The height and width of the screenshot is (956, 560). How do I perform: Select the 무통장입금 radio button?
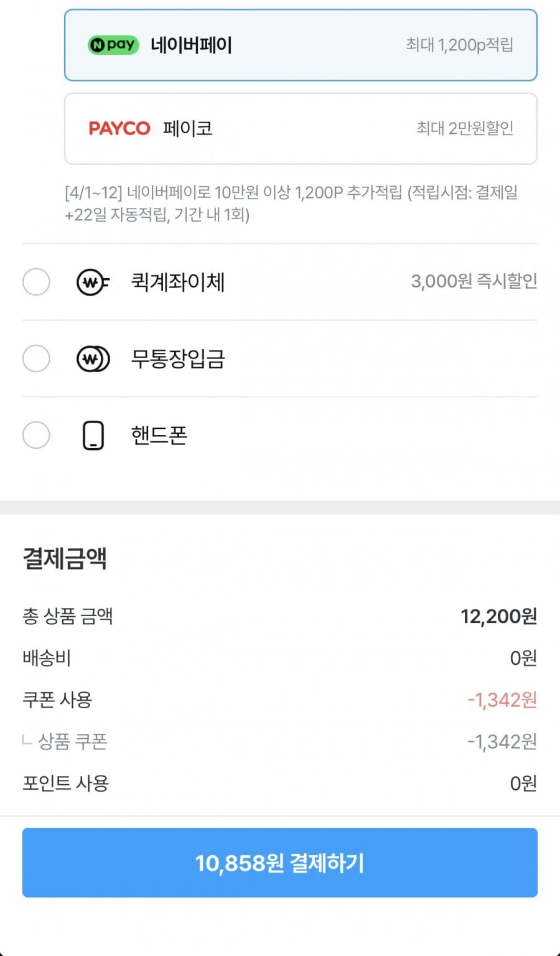36,358
